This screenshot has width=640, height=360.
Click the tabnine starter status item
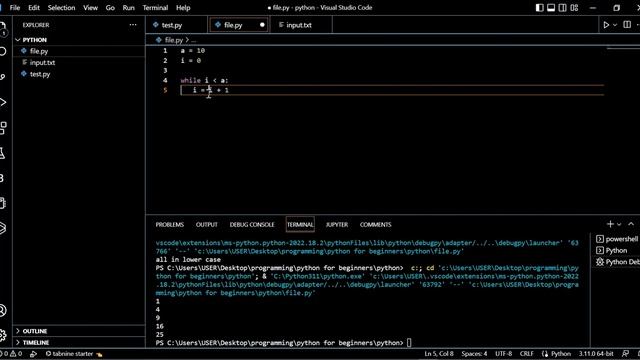(73, 354)
